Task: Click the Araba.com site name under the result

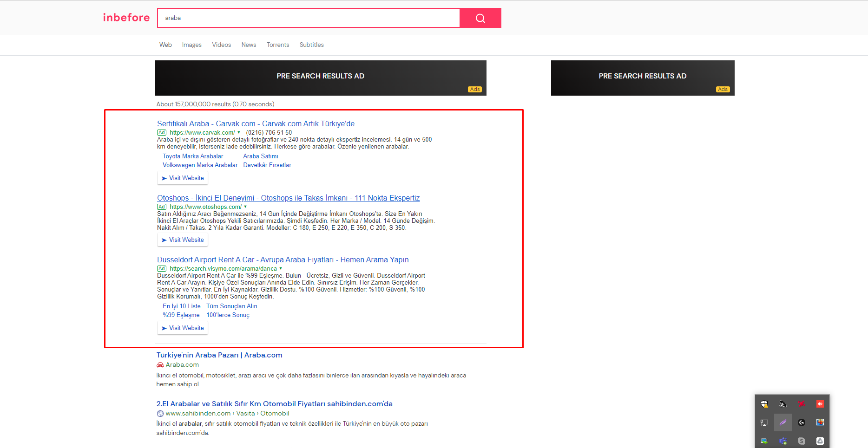Action: coord(182,365)
